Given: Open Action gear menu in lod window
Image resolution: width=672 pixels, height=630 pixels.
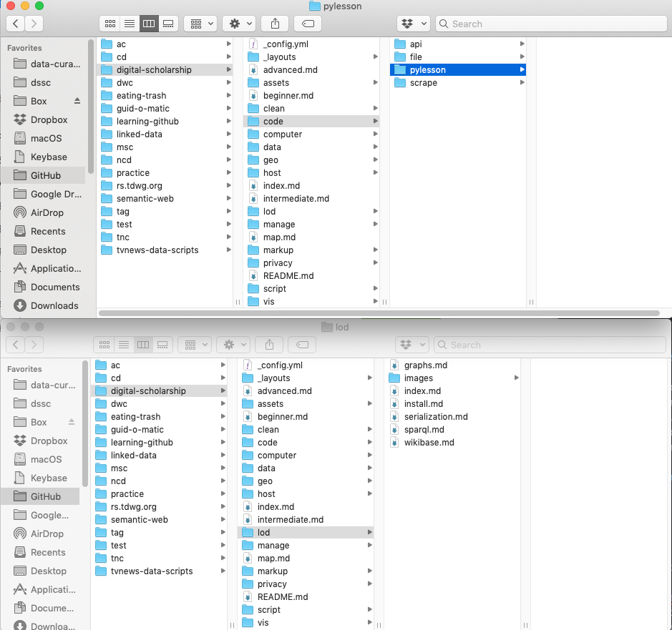Looking at the screenshot, I should coord(233,345).
